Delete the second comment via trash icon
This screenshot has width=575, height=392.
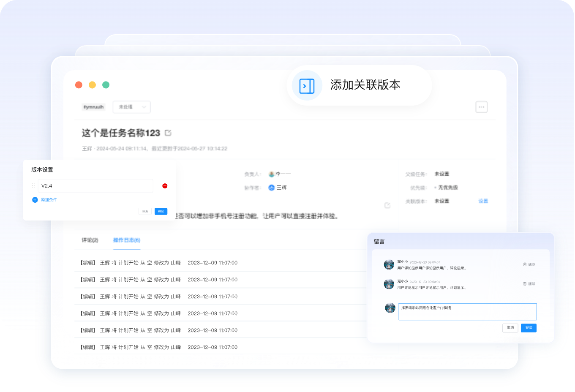point(525,284)
